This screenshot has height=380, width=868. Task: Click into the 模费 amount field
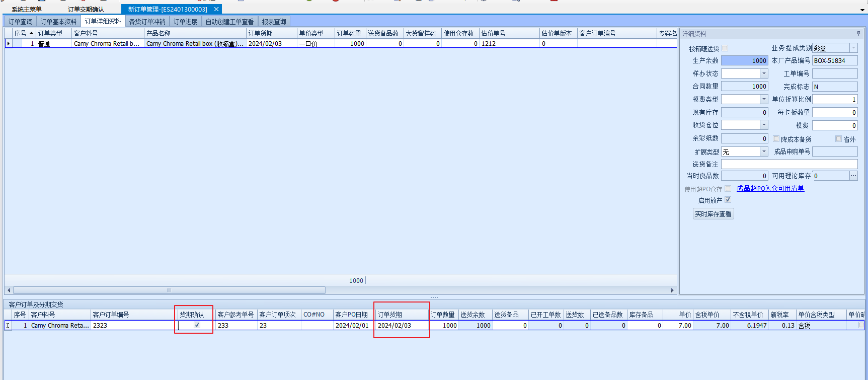(x=835, y=125)
